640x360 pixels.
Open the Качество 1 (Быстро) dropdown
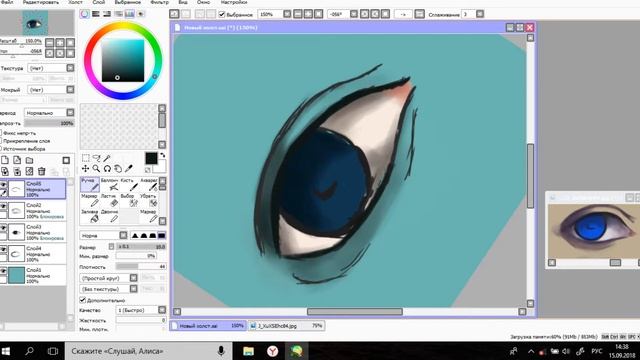point(141,310)
